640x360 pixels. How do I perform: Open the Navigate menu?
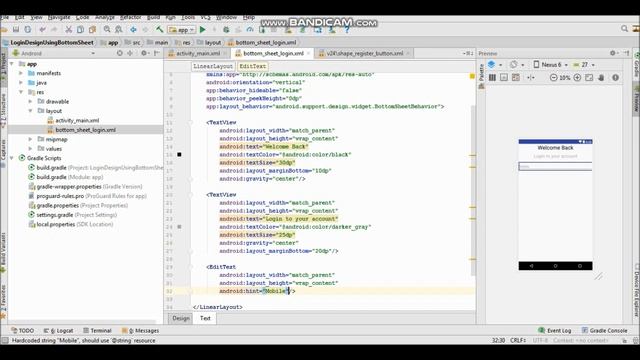pyautogui.click(x=59, y=17)
